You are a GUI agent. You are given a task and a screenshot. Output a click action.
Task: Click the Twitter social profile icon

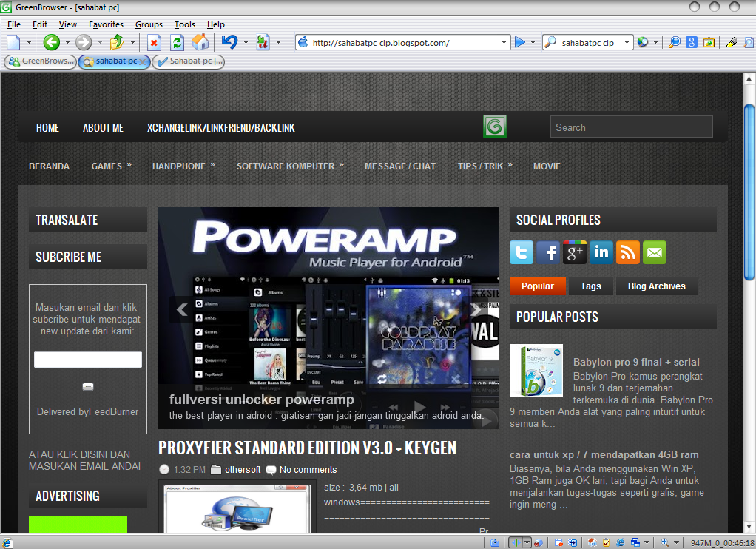pyautogui.click(x=522, y=252)
